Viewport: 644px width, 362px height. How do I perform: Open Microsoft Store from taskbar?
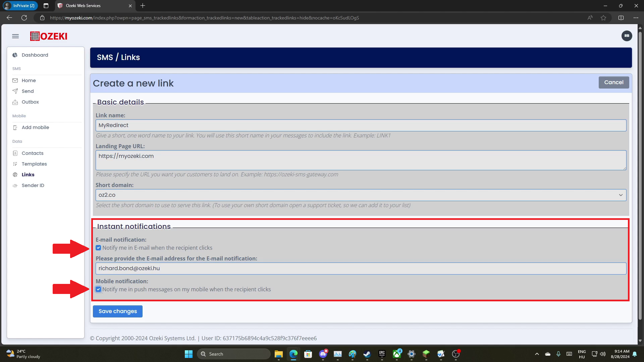(x=308, y=354)
